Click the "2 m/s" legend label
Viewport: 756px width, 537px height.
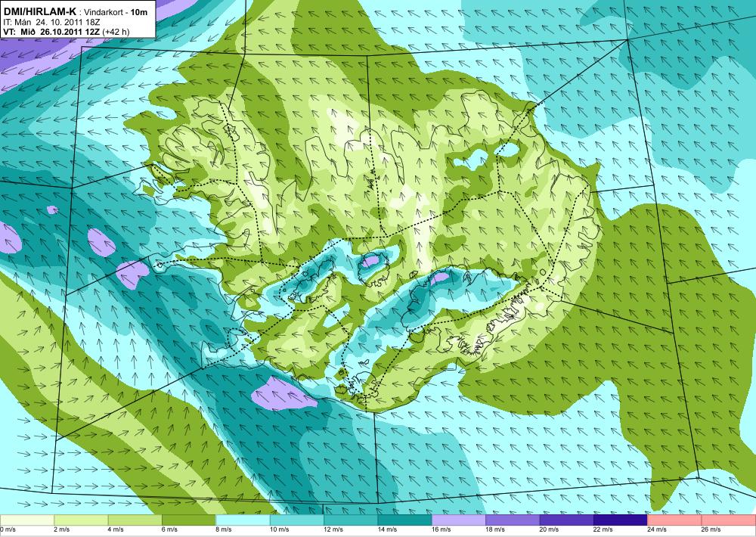tap(62, 529)
